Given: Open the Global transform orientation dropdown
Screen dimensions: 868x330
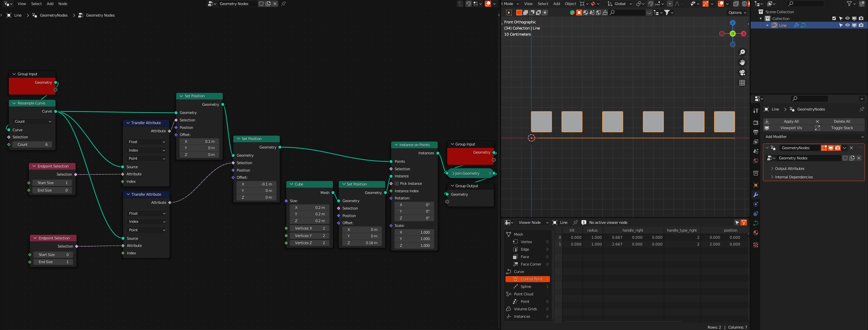Looking at the screenshot, I should click(x=619, y=4).
